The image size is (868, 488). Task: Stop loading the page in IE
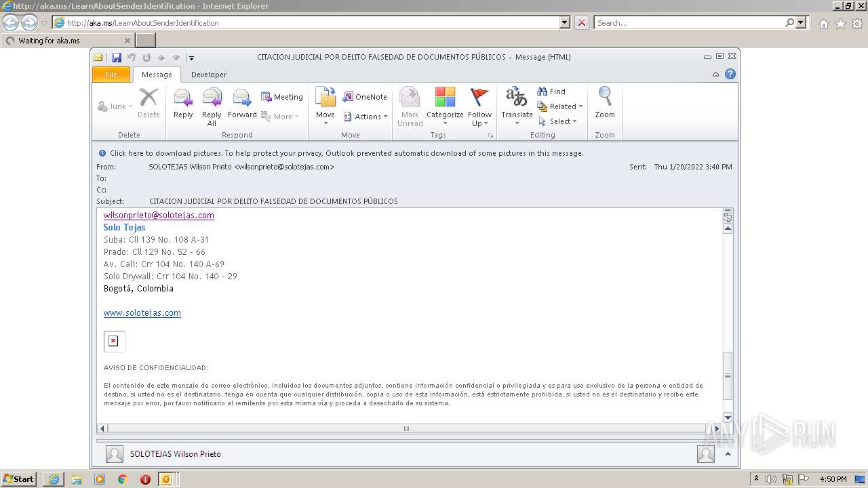point(581,22)
